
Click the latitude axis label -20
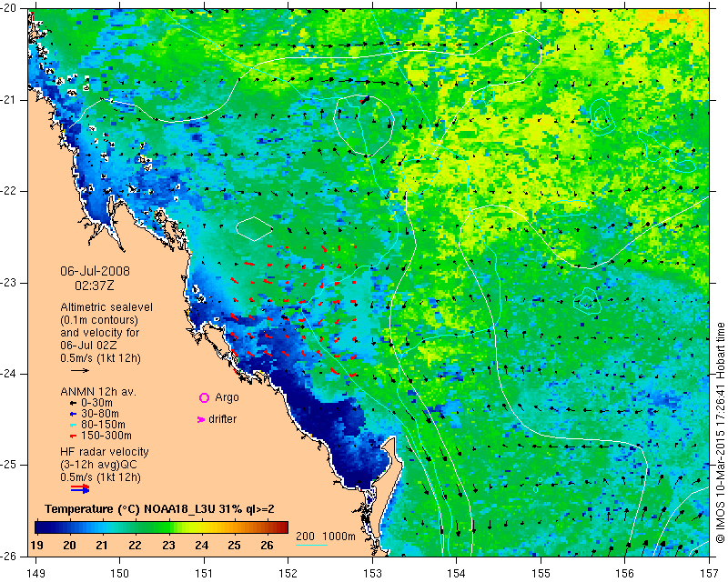8,8
